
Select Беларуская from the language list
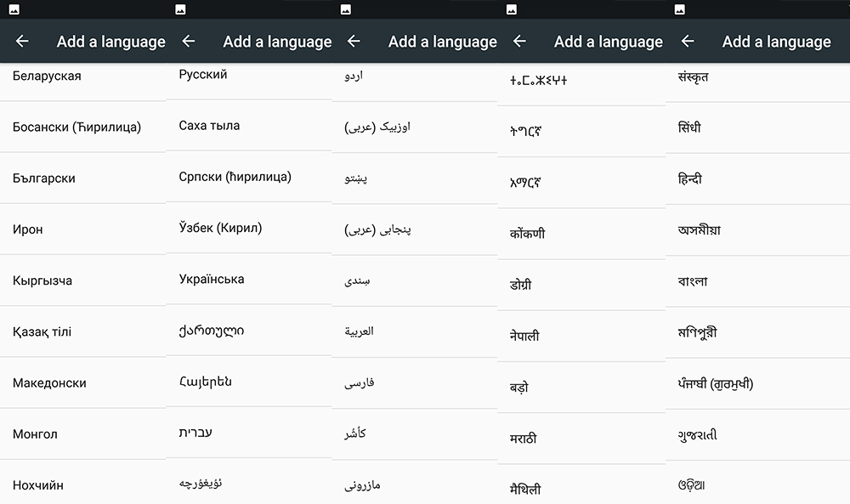[47, 76]
